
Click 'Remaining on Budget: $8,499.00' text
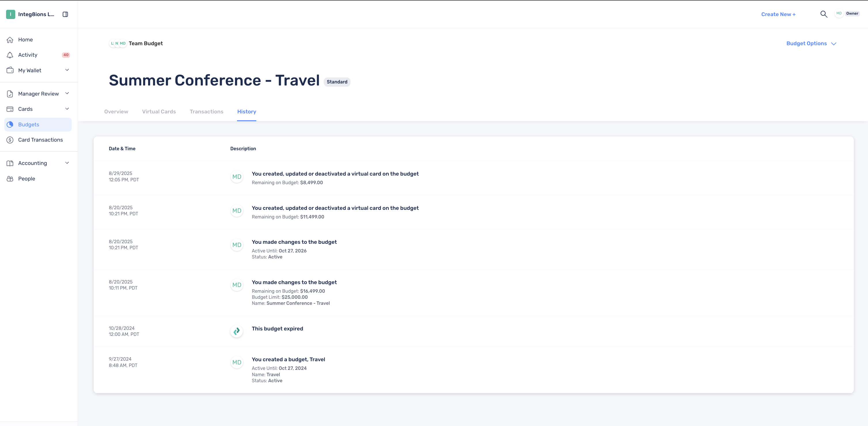pyautogui.click(x=287, y=183)
